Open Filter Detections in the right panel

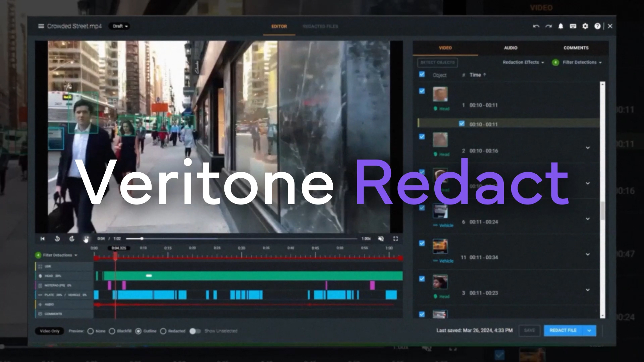582,62
